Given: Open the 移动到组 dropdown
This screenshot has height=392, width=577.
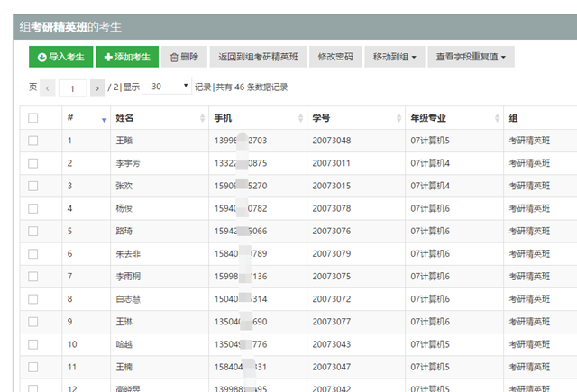Looking at the screenshot, I should click(x=395, y=57).
